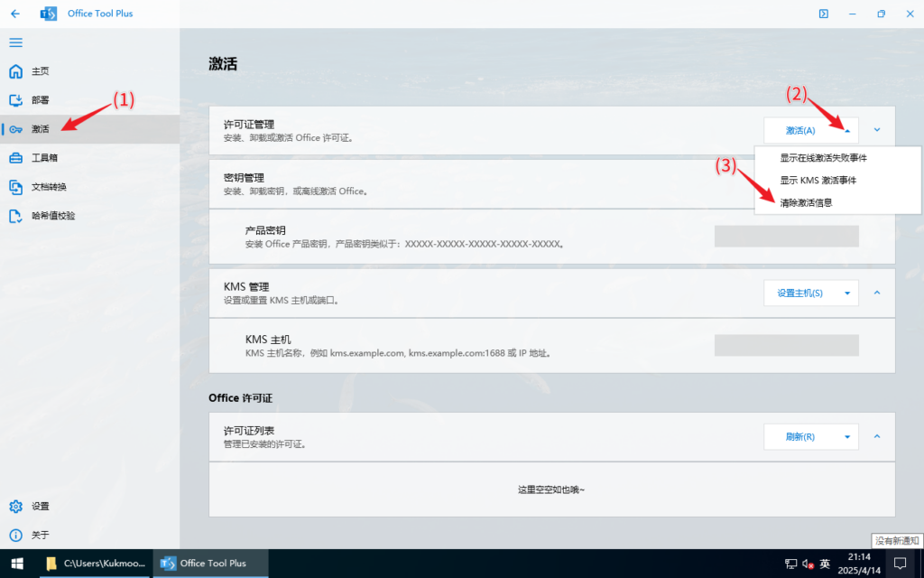Click the KMS 主机 input field
This screenshot has height=578, width=924.
787,345
